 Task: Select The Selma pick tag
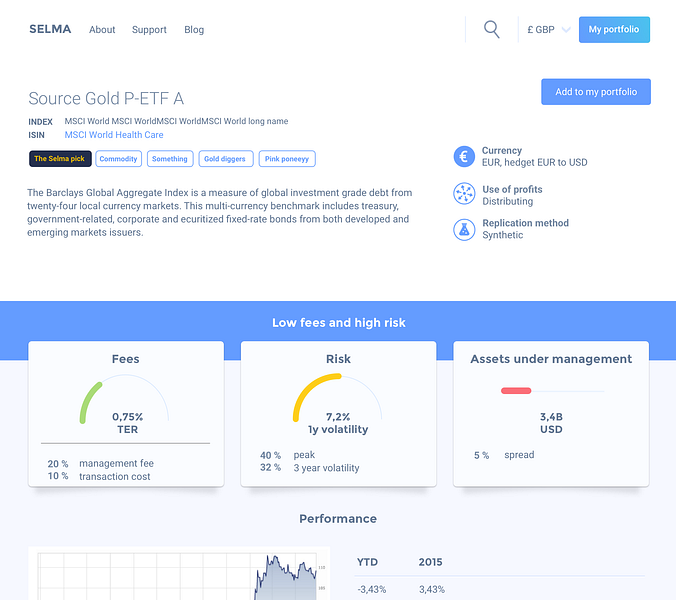[60, 159]
